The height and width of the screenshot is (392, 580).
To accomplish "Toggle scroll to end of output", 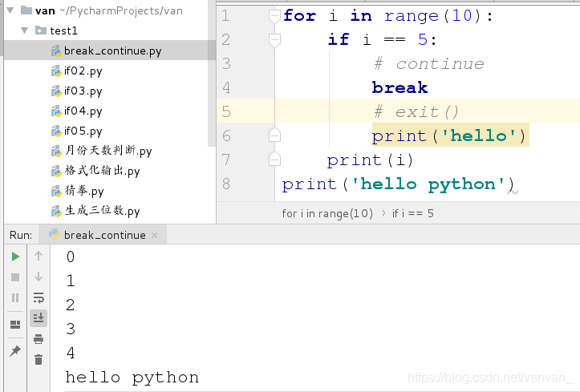I will tap(39, 317).
